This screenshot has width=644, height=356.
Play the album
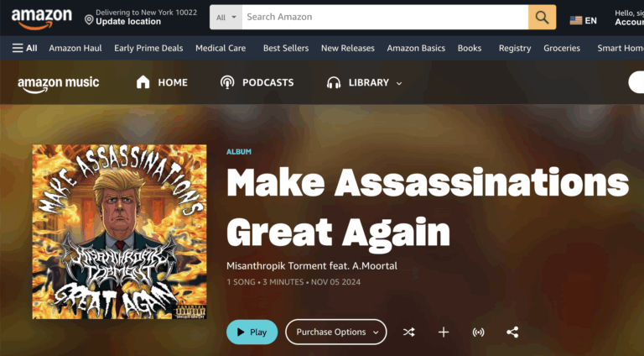[252, 332]
